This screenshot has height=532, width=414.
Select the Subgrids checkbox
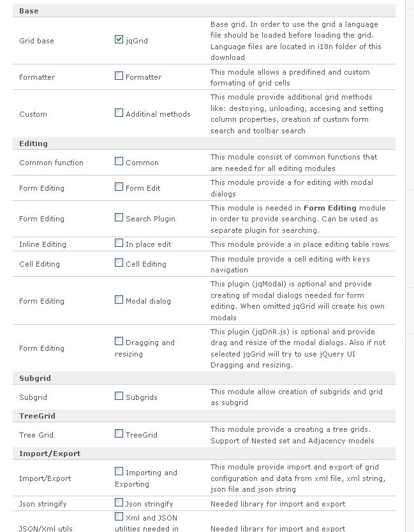tap(119, 396)
